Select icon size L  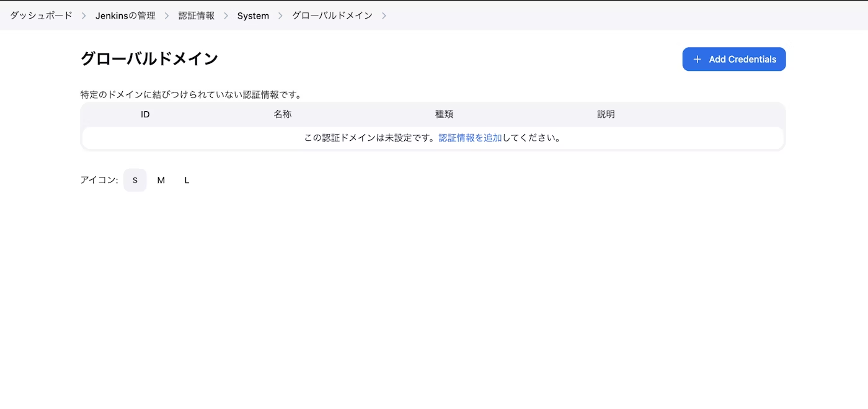coord(187,180)
